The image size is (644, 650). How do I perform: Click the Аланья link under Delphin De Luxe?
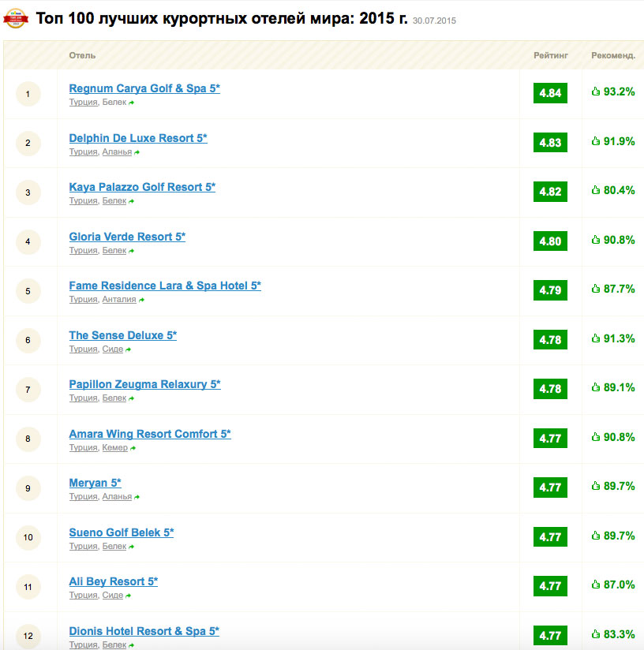coord(117,151)
